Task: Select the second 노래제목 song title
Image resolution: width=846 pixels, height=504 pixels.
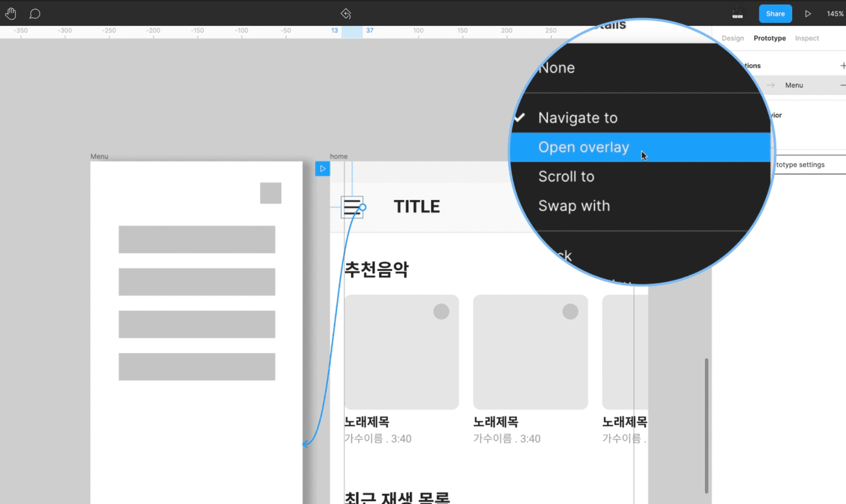Action: click(496, 422)
